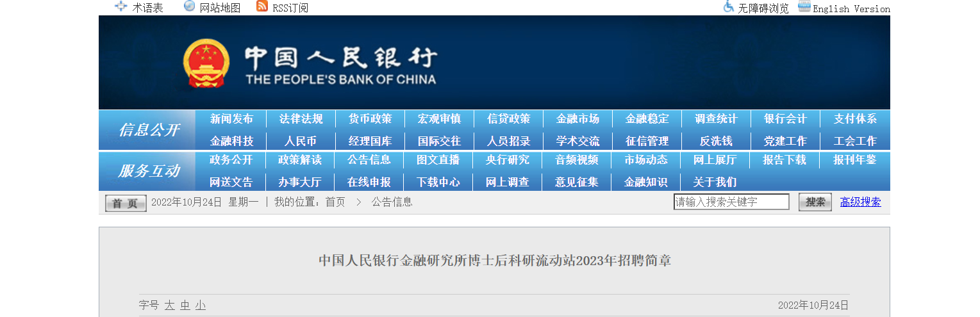Click the 术语表 glossary icon
Viewport: 980px width, 317px height.
[x=120, y=6]
